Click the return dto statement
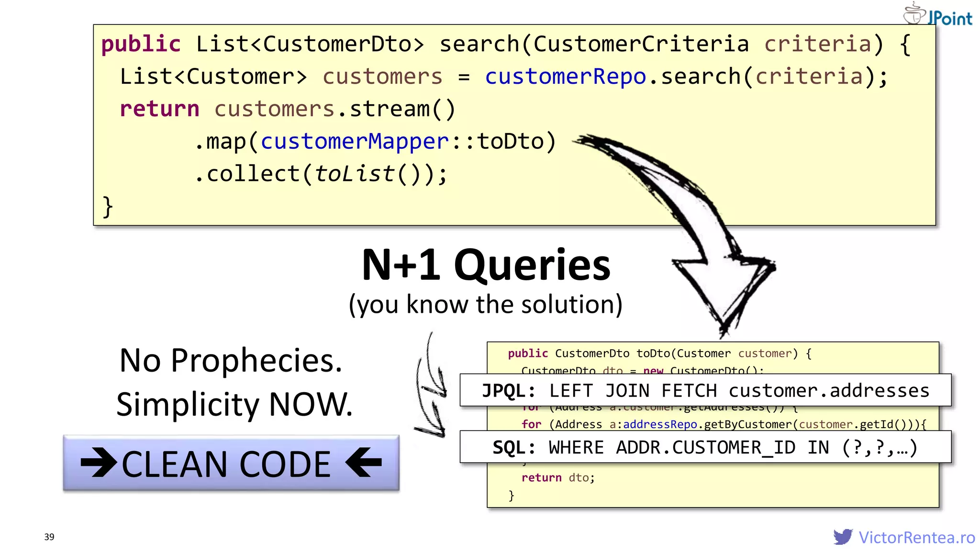980x551 pixels. tap(558, 478)
